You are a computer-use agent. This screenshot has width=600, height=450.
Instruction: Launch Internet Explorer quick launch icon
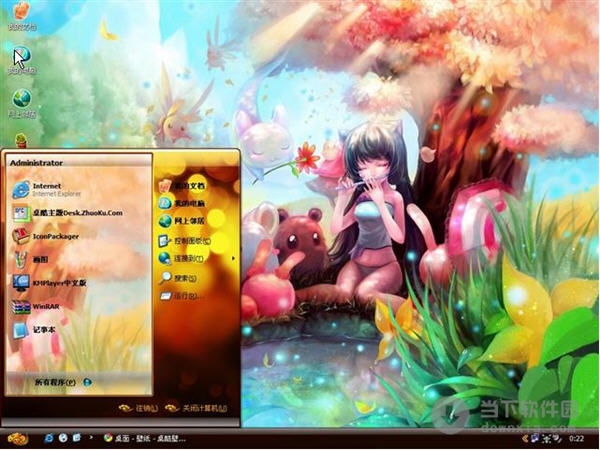click(49, 438)
